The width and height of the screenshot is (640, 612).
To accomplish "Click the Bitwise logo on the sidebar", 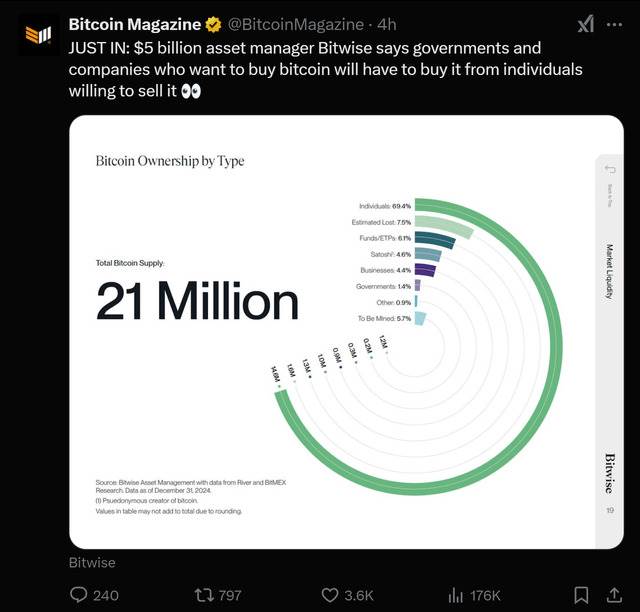I will pyautogui.click(x=609, y=472).
